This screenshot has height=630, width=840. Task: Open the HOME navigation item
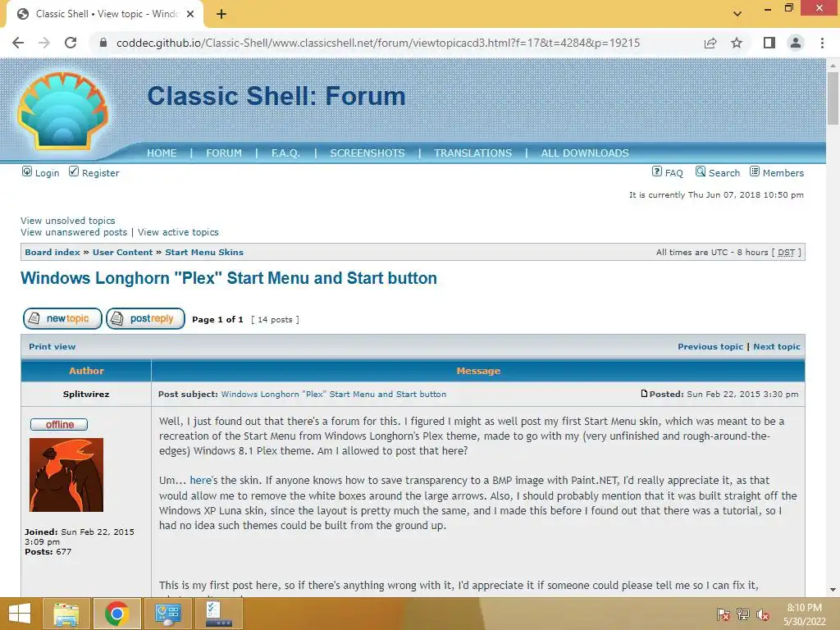pyautogui.click(x=162, y=153)
